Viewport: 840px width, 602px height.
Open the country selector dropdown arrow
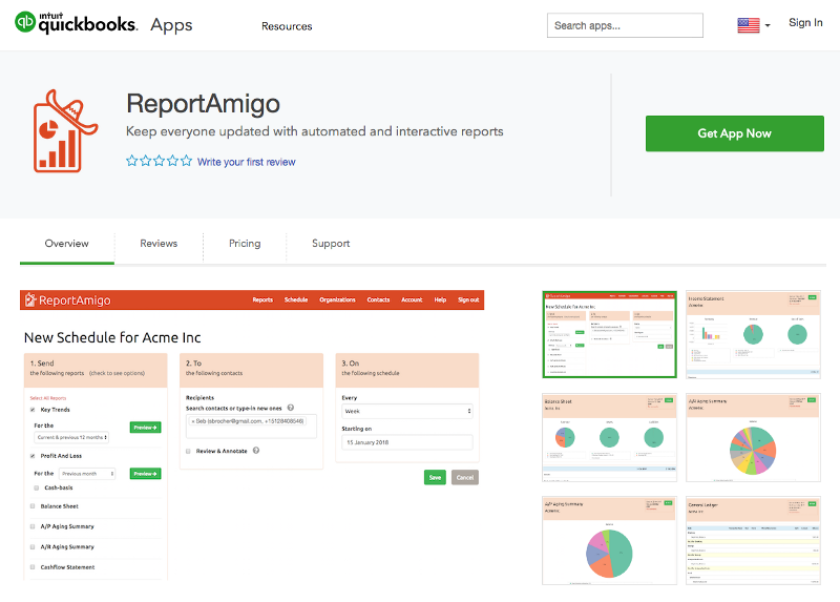click(767, 26)
